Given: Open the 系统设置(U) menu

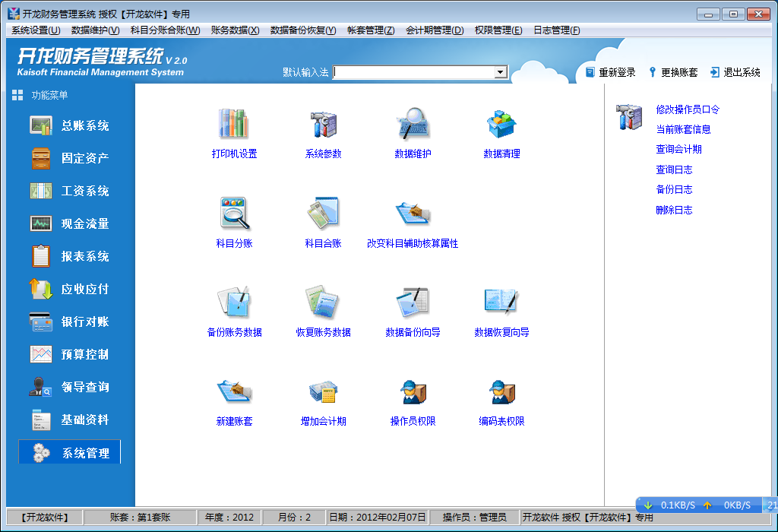Looking at the screenshot, I should click(36, 30).
